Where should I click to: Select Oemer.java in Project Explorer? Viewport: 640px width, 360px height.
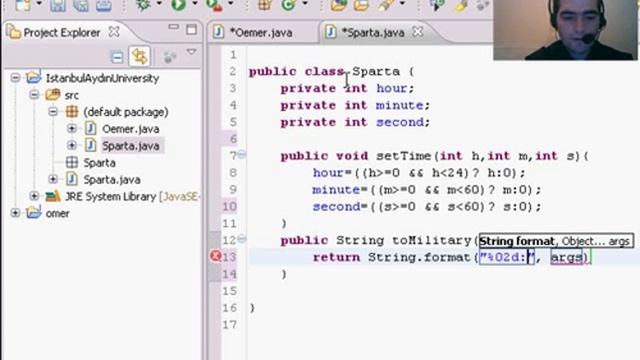pyautogui.click(x=131, y=129)
